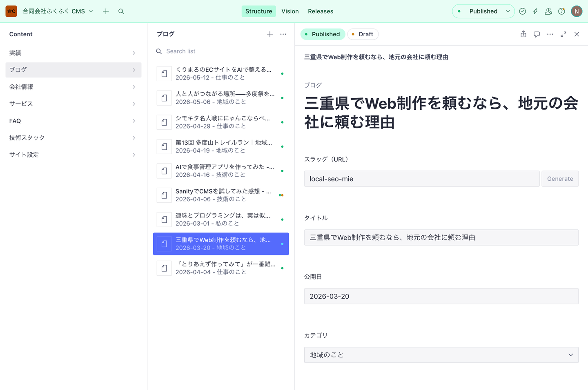Click document icon of SanityでCMS row

click(164, 195)
